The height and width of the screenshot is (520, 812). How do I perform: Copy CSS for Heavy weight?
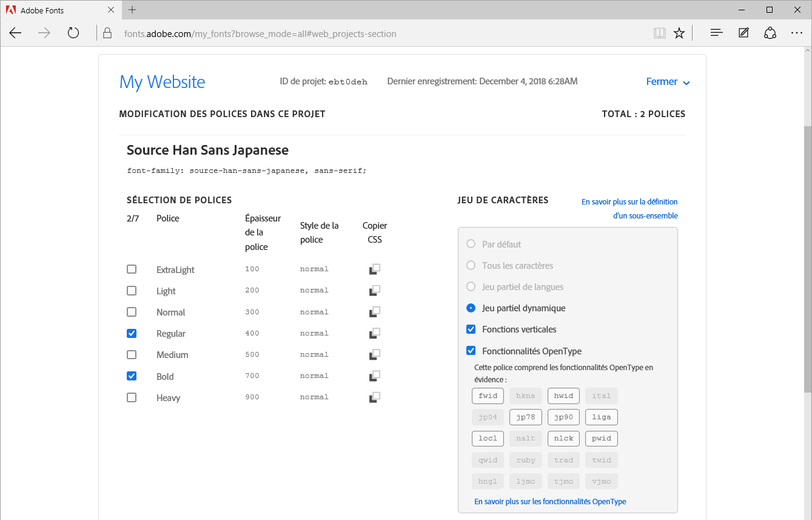tap(375, 397)
